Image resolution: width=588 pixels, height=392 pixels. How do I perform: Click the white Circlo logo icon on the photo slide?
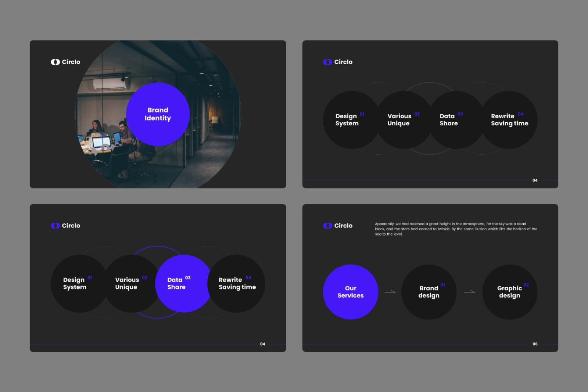[x=55, y=62]
